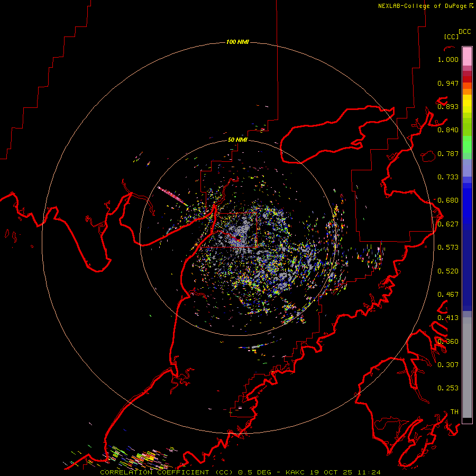Image resolution: width=476 pixels, height=476 pixels.
Task: Click the 0.733 scale value
Action: click(x=448, y=177)
